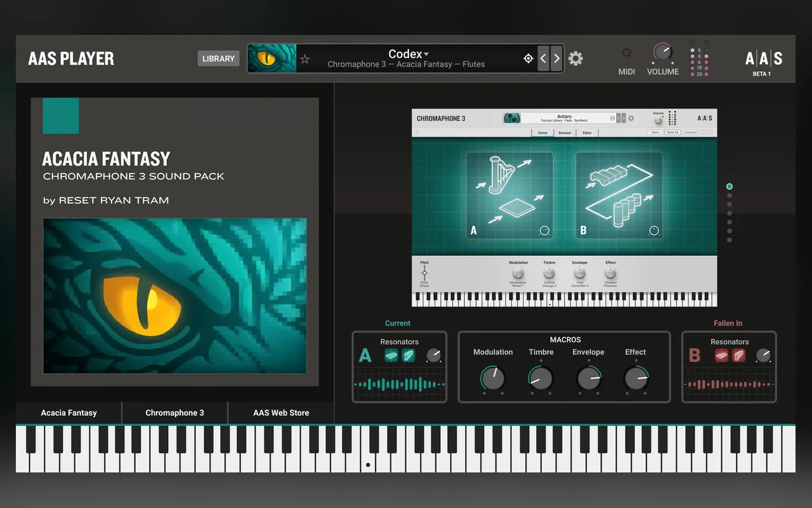Click the AAS logo in the header
Viewport: 812px width, 508px height.
point(763,59)
